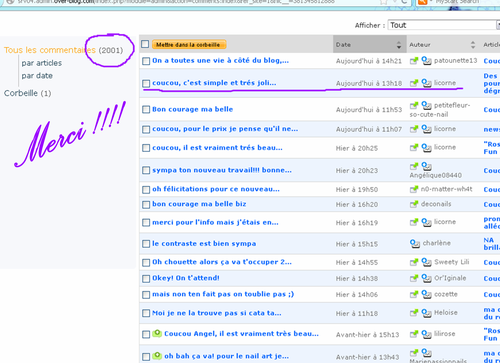The image size is (500, 363).
Task: Click green reply icon for petitefleur-so-cute-nail
Action: [x=414, y=106]
